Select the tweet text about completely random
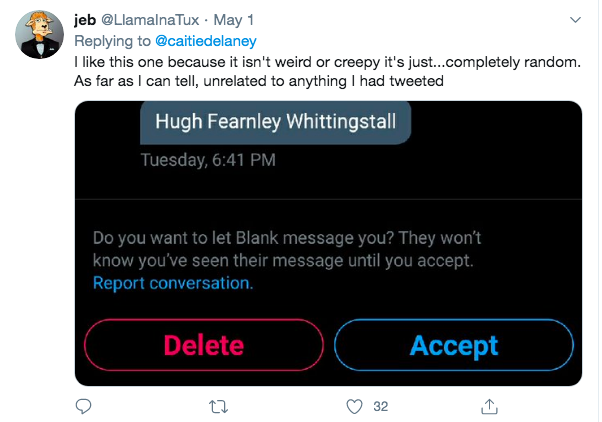The image size is (602, 422). 327,71
